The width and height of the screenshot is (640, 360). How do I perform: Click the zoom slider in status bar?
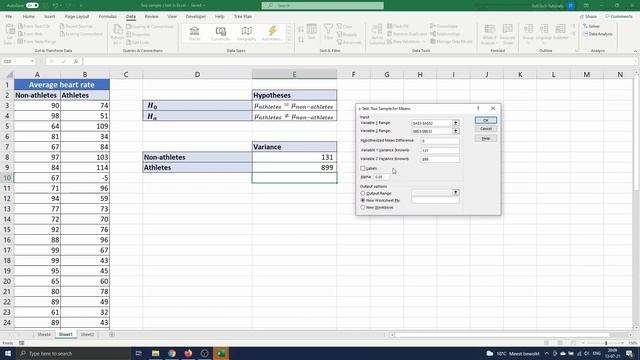pyautogui.click(x=606, y=343)
